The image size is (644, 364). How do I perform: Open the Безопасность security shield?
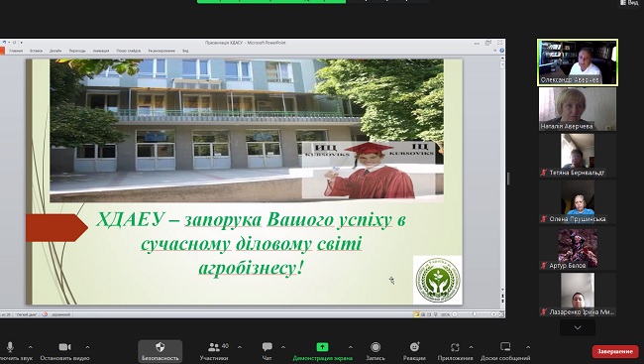pos(161,347)
